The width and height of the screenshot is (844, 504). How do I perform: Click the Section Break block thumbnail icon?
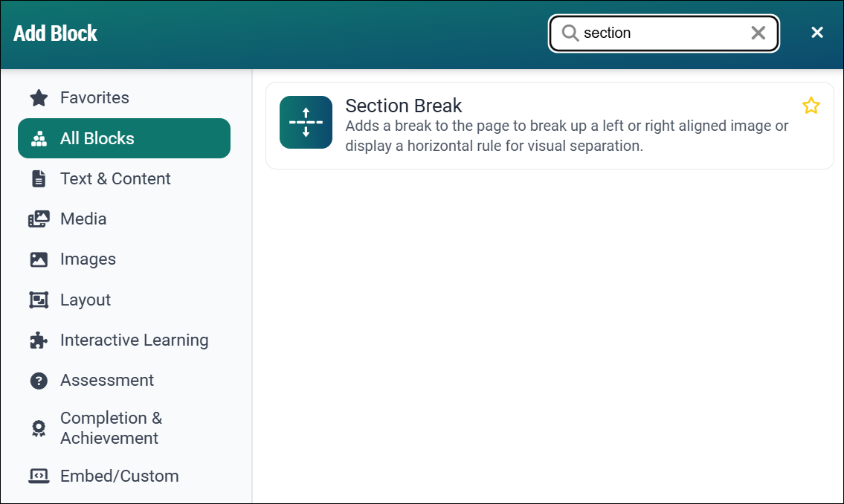pos(306,122)
